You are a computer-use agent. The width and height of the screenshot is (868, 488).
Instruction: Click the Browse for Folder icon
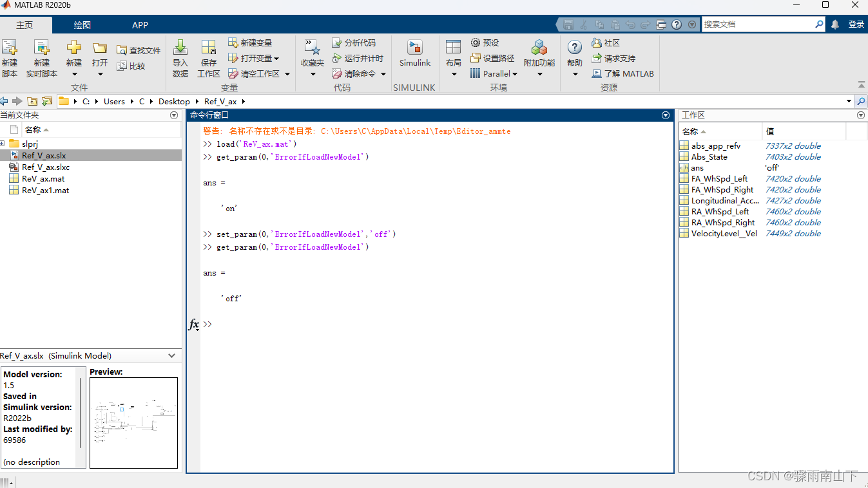point(47,101)
